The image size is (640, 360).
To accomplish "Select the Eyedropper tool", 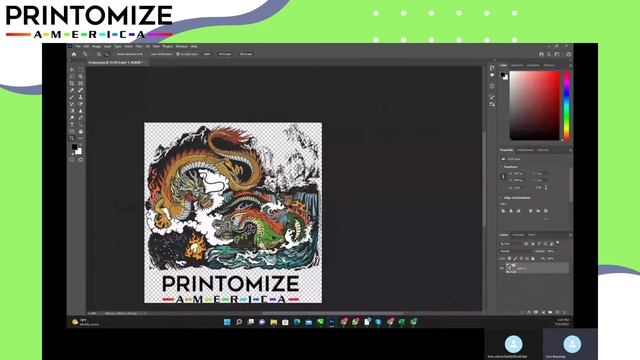I will [71, 90].
